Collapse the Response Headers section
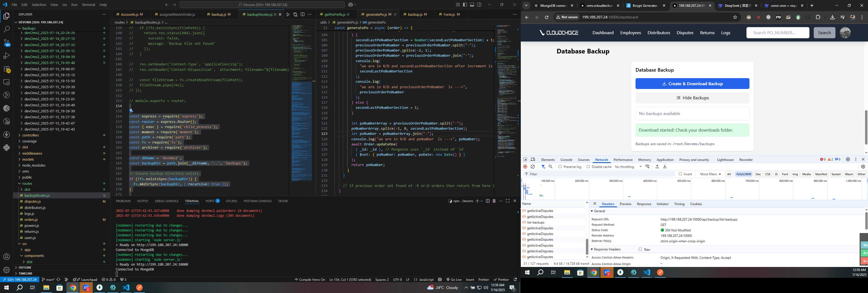The width and height of the screenshot is (868, 293). [x=592, y=249]
